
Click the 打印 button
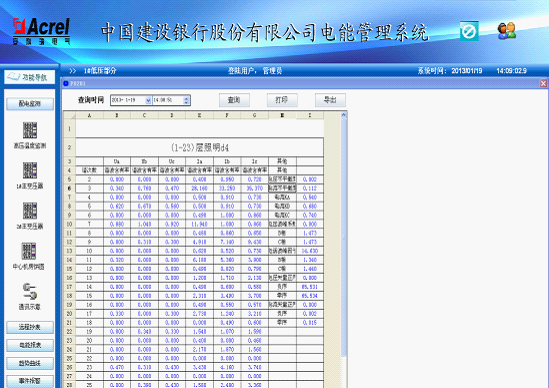pos(282,100)
